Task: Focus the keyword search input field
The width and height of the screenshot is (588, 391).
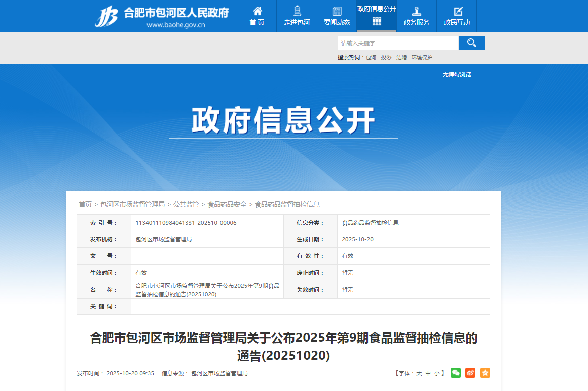Action: [x=398, y=43]
